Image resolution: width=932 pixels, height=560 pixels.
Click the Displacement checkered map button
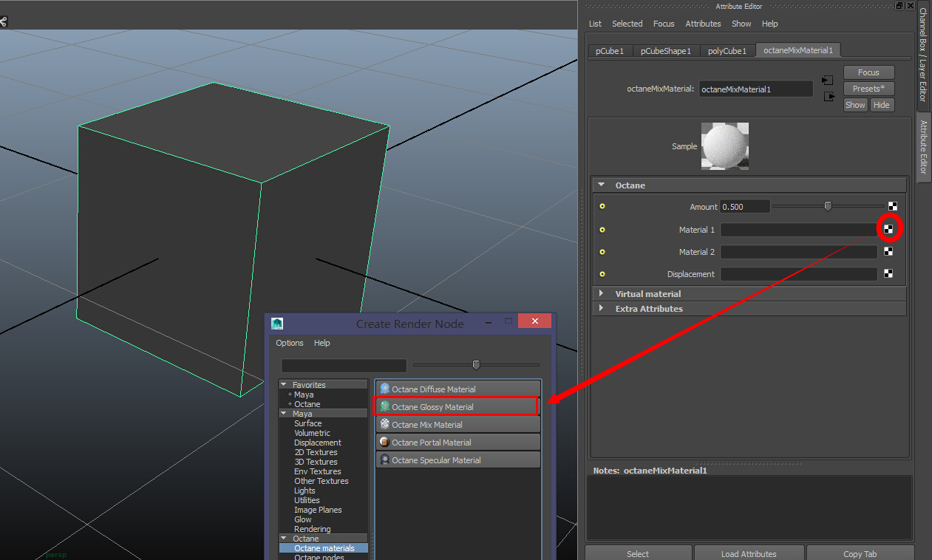[888, 273]
